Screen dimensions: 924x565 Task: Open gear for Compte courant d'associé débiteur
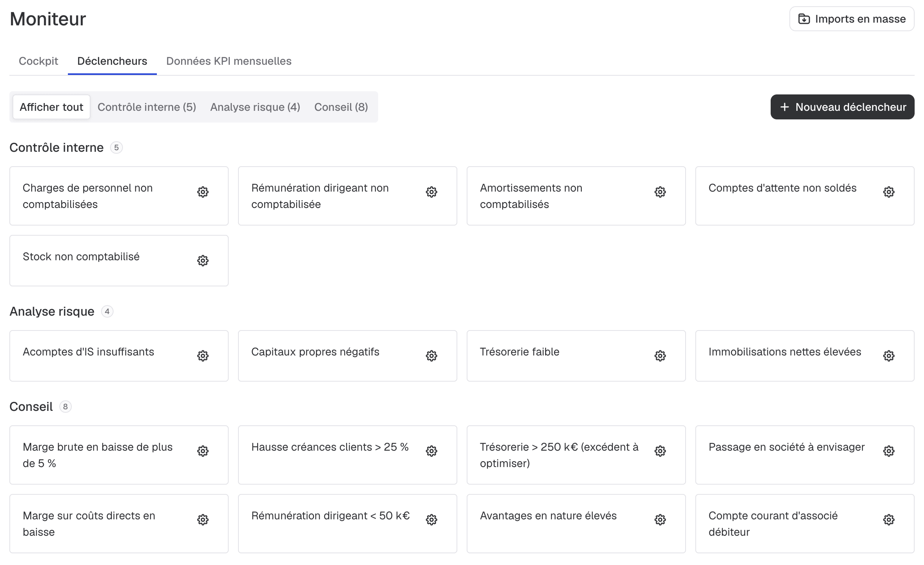pyautogui.click(x=889, y=520)
